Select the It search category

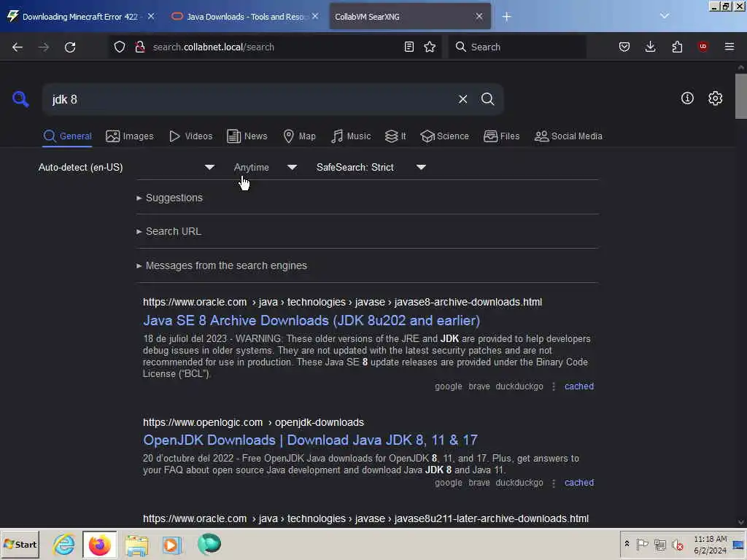[395, 136]
